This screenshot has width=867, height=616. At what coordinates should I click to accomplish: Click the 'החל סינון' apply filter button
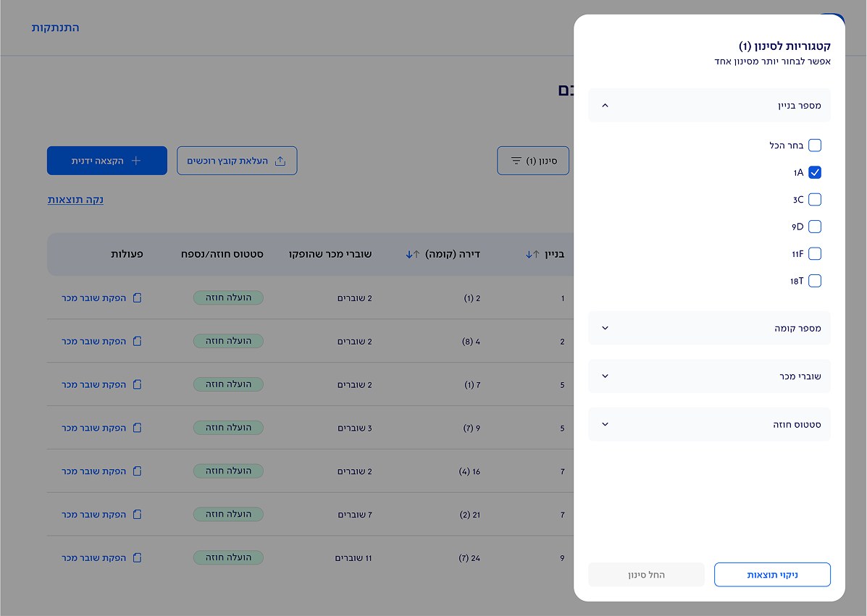coord(646,575)
